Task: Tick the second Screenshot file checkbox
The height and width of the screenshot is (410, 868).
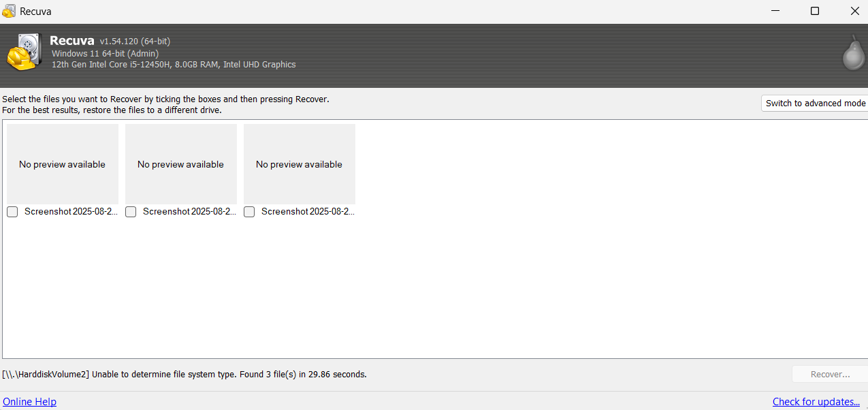Action: click(x=131, y=212)
